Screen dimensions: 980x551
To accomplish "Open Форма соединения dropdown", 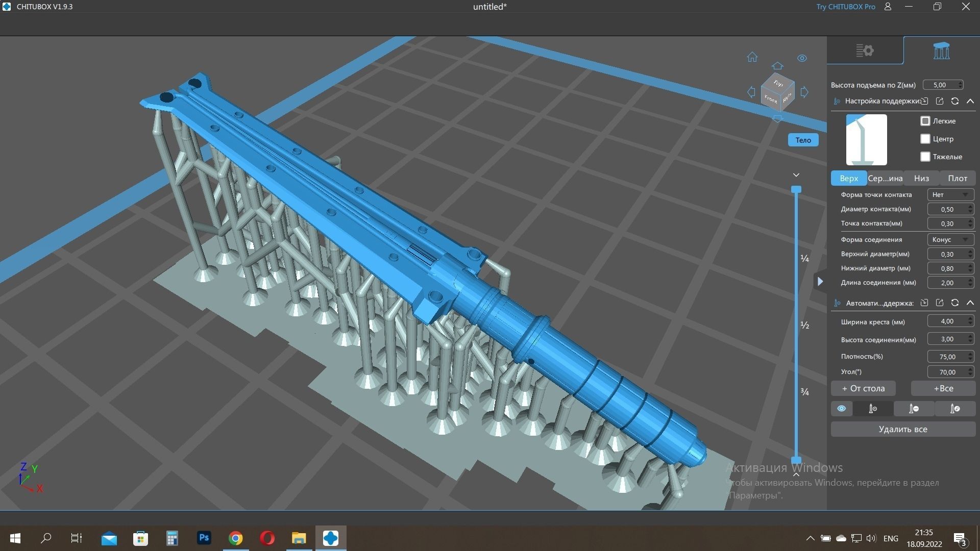I will click(950, 239).
